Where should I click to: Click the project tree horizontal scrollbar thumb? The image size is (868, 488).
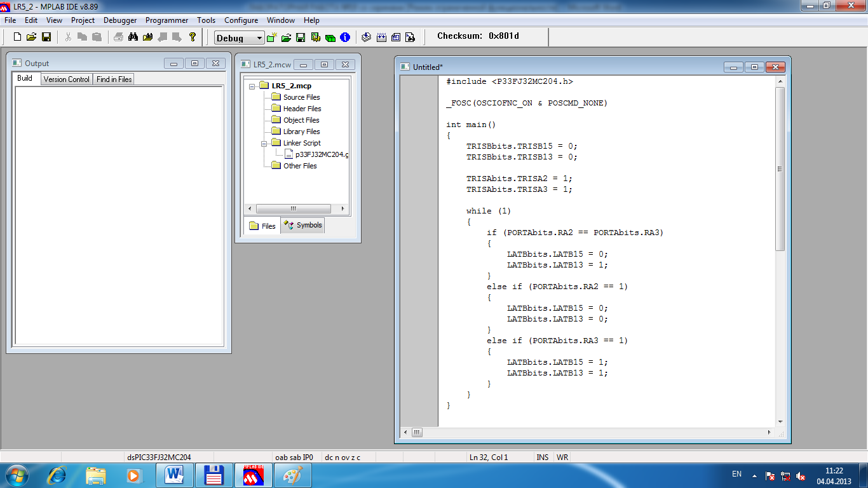[293, 208]
